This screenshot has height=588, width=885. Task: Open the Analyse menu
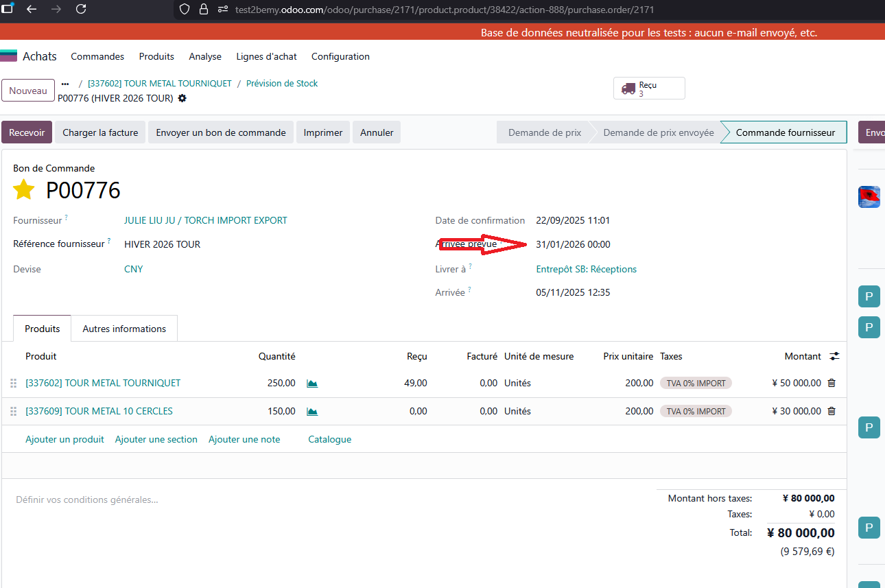pos(205,57)
